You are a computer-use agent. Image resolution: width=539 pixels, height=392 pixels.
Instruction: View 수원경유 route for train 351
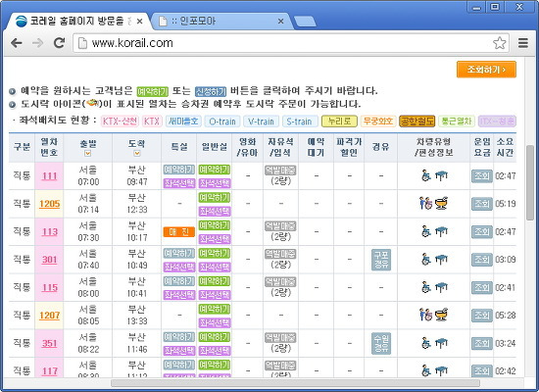click(381, 343)
